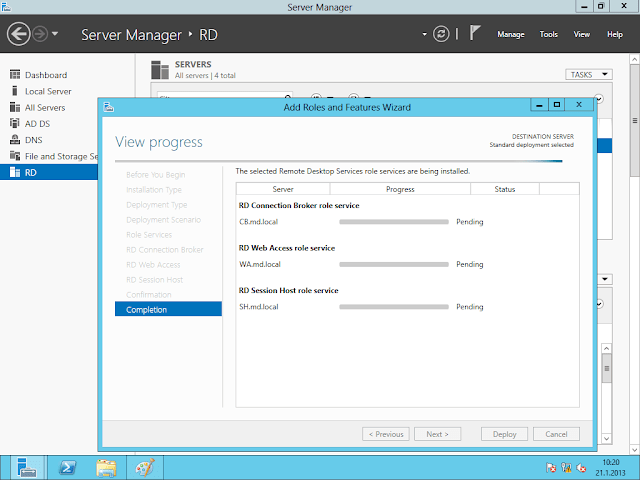Click the refresh icon in header
Viewport: 640px width, 480px height.
442,34
